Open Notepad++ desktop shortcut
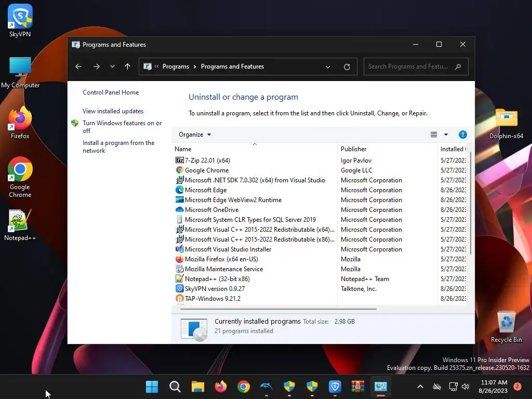Viewport: 532px width, 399px height. pyautogui.click(x=20, y=224)
